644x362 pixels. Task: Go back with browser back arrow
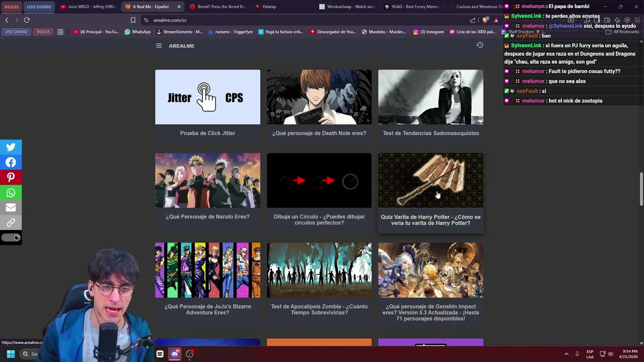(7, 20)
